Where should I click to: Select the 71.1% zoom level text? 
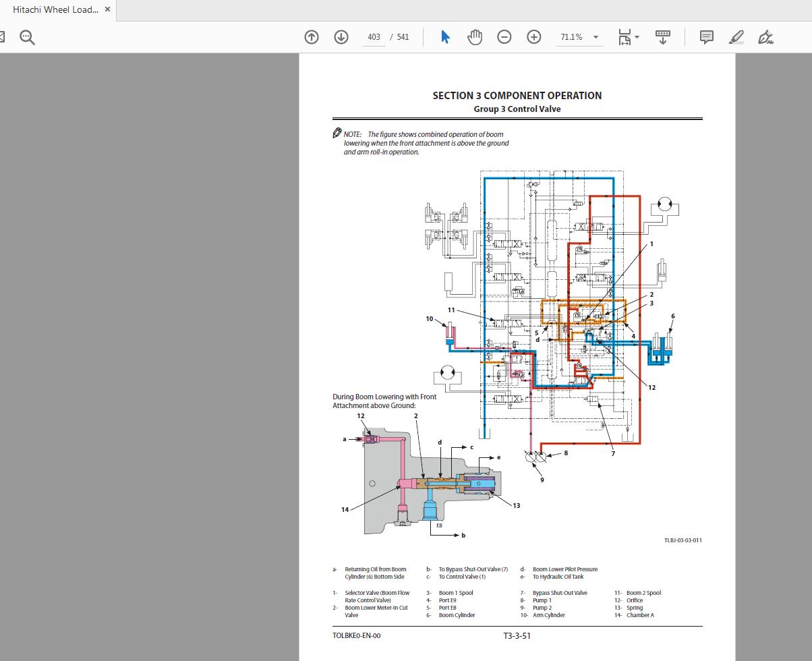coord(571,37)
